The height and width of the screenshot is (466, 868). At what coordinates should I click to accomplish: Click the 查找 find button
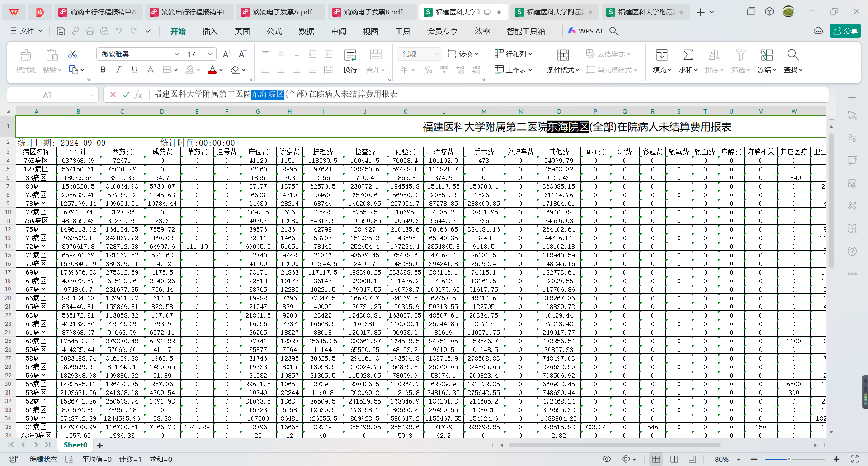[x=793, y=61]
